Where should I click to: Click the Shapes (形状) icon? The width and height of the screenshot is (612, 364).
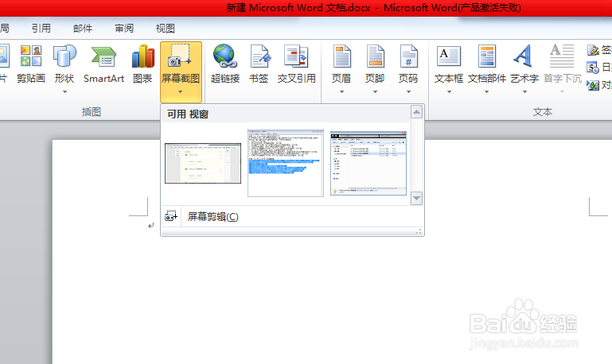click(x=64, y=56)
